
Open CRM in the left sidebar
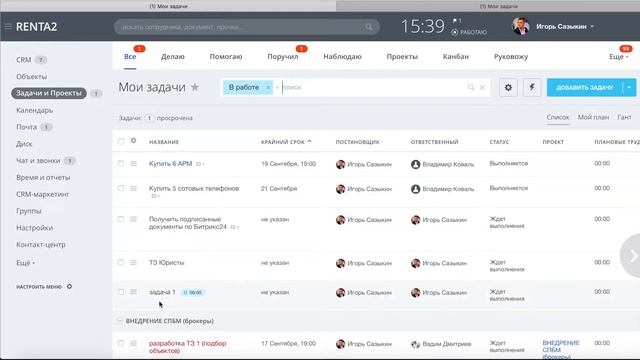pyautogui.click(x=24, y=60)
